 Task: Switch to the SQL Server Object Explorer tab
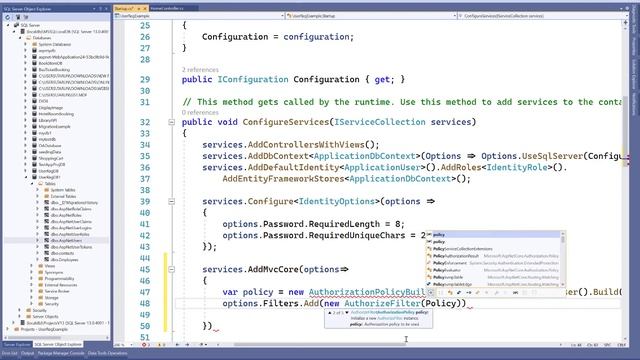pyautogui.click(x=58, y=344)
